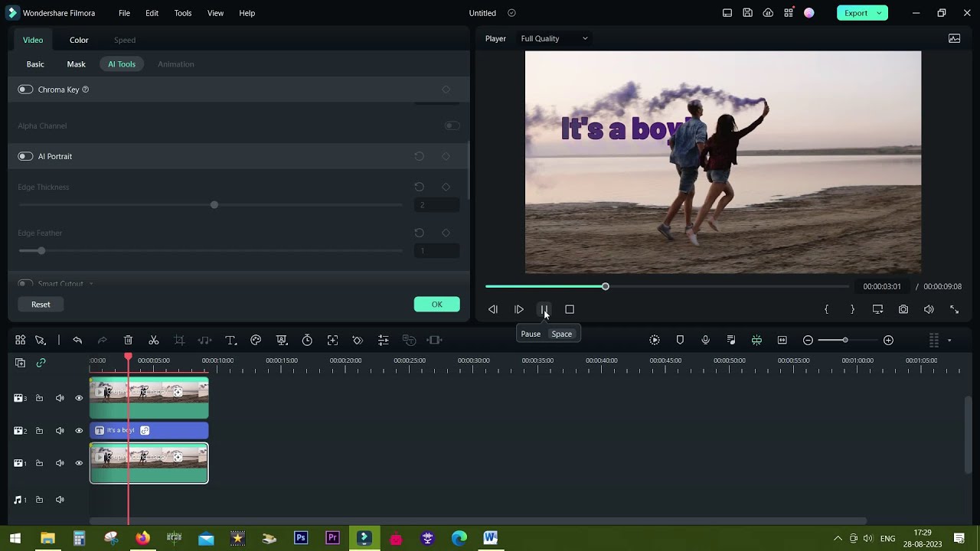Open the scopes icon in player header
Image resolution: width=980 pixels, height=551 pixels.
pyautogui.click(x=954, y=38)
